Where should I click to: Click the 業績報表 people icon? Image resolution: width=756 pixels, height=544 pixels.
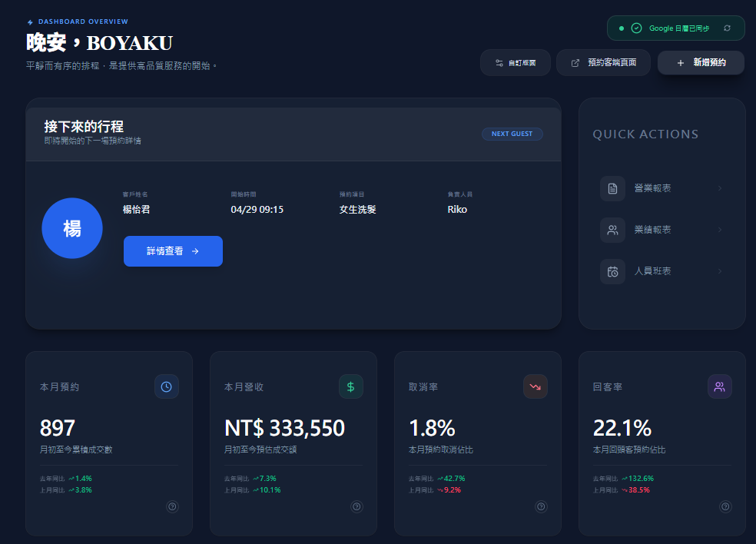coord(612,230)
